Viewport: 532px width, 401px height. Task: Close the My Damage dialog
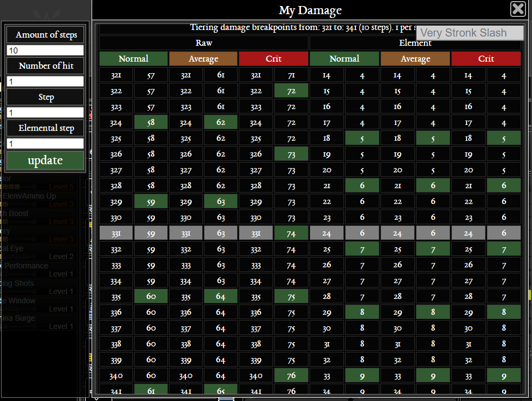tap(518, 9)
